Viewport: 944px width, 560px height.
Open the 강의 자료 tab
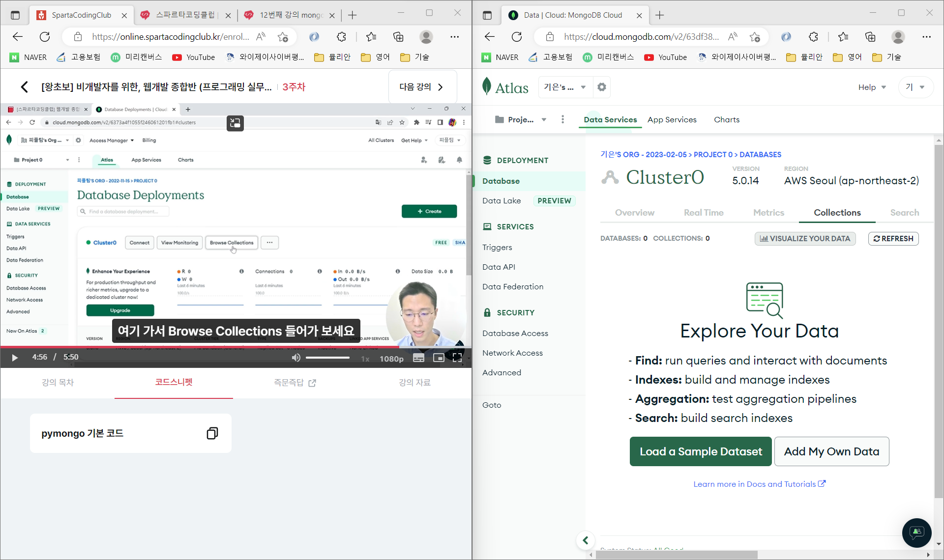pos(414,382)
